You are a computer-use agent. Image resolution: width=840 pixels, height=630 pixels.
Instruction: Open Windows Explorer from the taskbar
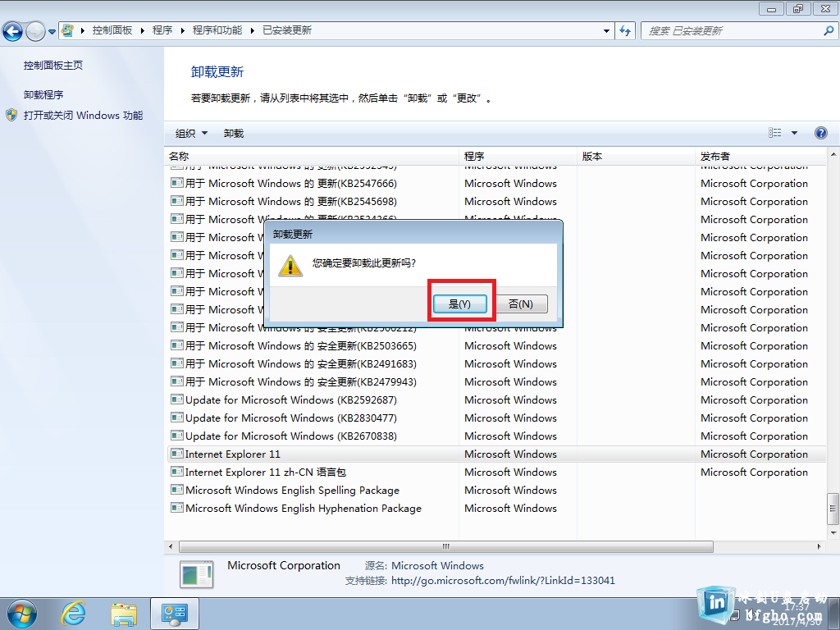point(124,614)
